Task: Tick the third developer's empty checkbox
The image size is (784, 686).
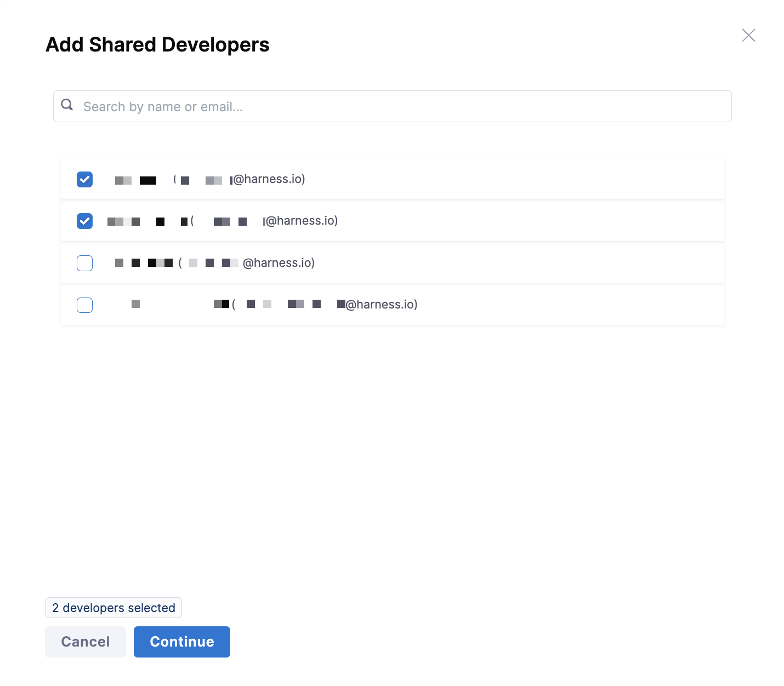Action: 85,264
